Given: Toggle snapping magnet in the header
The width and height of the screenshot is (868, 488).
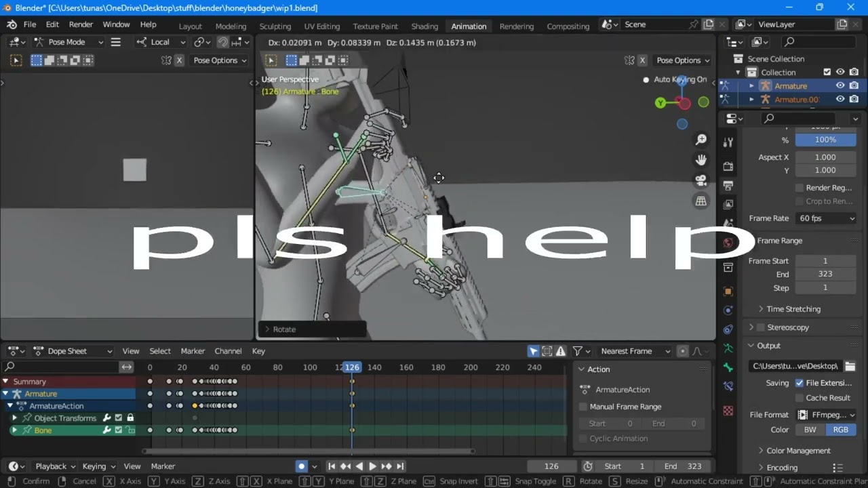Looking at the screenshot, I should 222,42.
